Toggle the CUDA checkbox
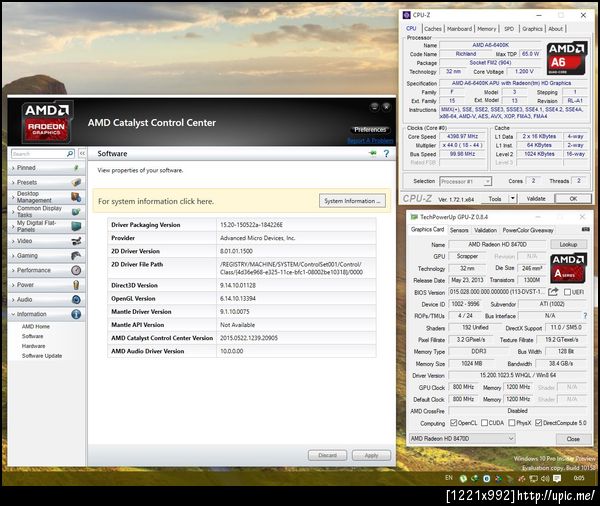 pos(484,423)
